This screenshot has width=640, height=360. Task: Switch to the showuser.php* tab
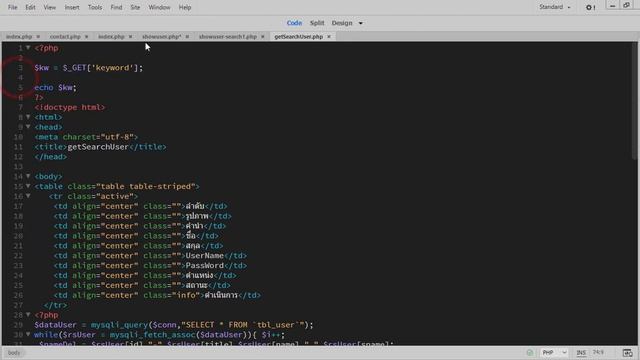click(162, 37)
